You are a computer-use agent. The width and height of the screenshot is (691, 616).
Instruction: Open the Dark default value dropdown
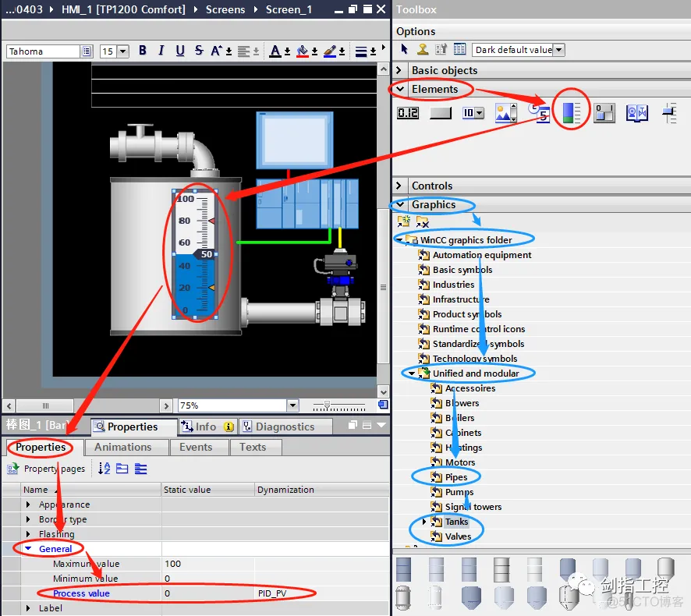click(558, 50)
